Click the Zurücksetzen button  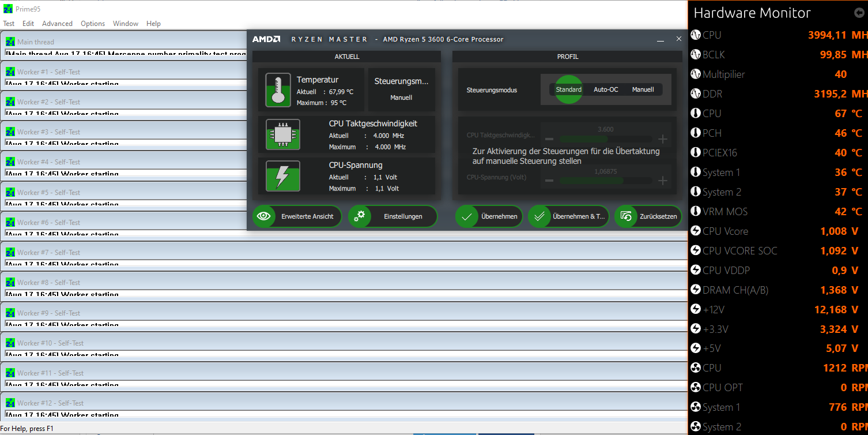[648, 216]
